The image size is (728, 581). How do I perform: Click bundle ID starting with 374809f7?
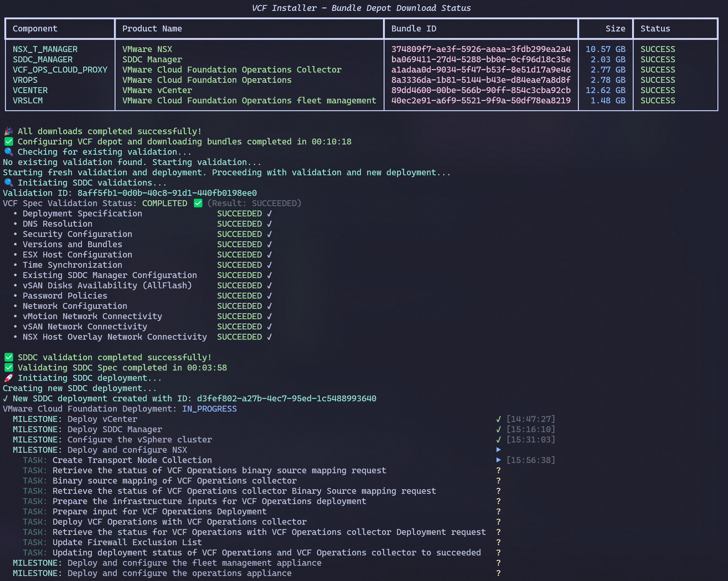pos(481,49)
